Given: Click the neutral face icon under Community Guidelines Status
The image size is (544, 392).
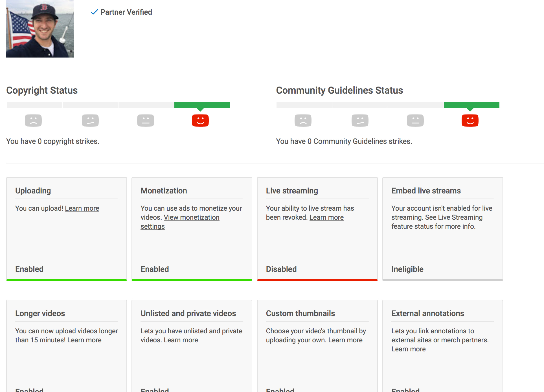Looking at the screenshot, I should coord(415,120).
